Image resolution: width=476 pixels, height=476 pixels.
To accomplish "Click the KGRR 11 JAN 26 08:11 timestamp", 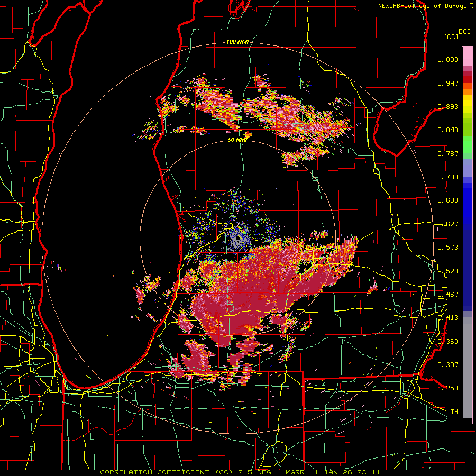I will (333, 472).
